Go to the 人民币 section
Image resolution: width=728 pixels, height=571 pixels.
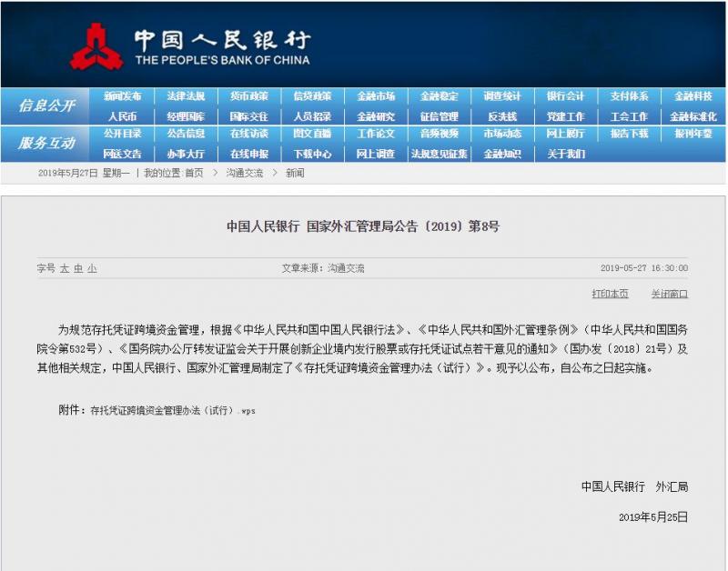(123, 116)
